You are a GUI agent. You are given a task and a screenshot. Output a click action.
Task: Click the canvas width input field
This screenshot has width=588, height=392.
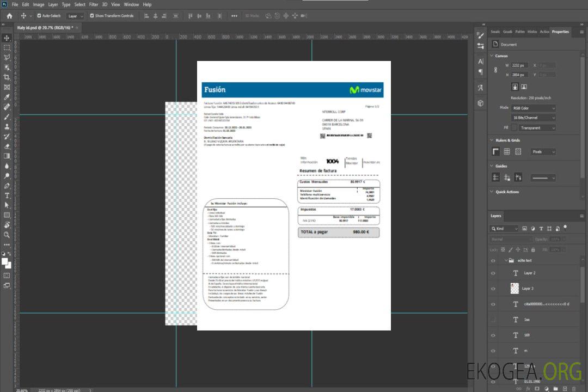coord(519,65)
